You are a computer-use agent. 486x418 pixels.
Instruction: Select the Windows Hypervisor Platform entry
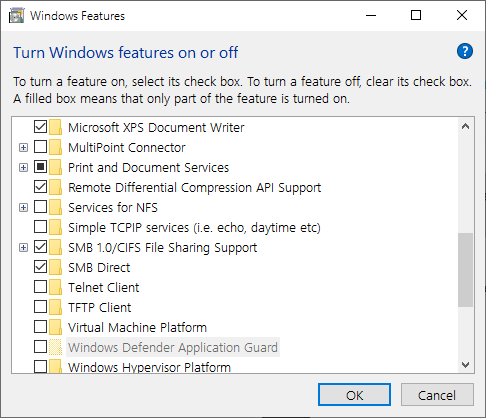pos(149,367)
